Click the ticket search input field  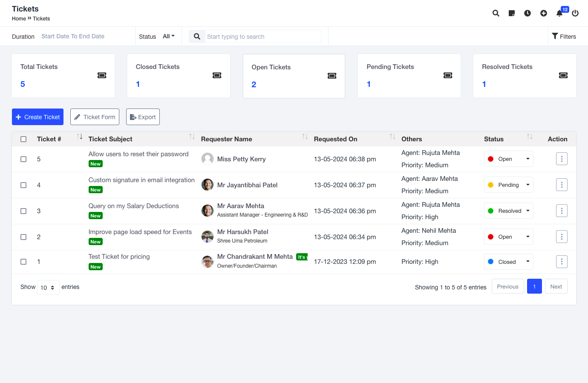pos(262,37)
